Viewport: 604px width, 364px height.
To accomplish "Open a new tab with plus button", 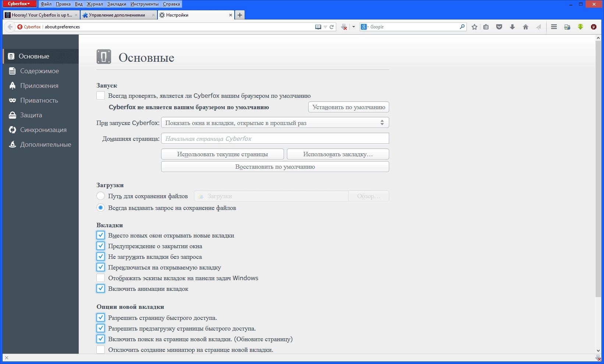I will coord(240,15).
